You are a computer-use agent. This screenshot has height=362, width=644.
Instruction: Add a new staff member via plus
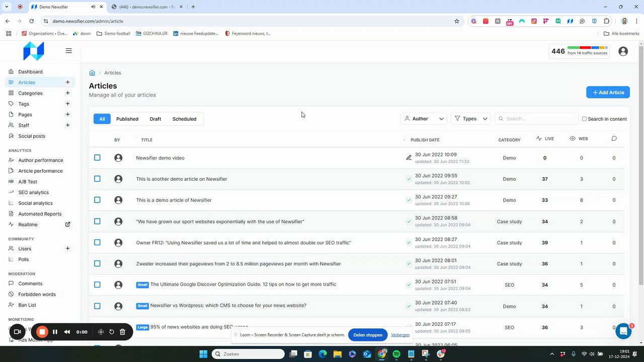[67, 125]
